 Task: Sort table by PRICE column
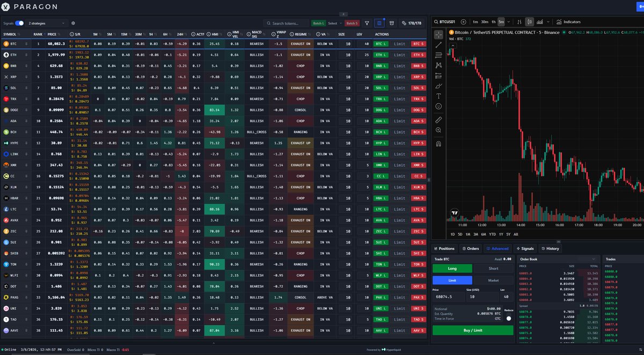[54, 34]
